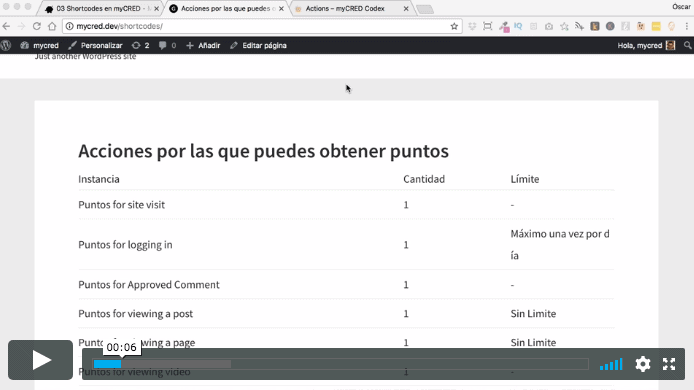Seek in the video progress bar

point(340,364)
